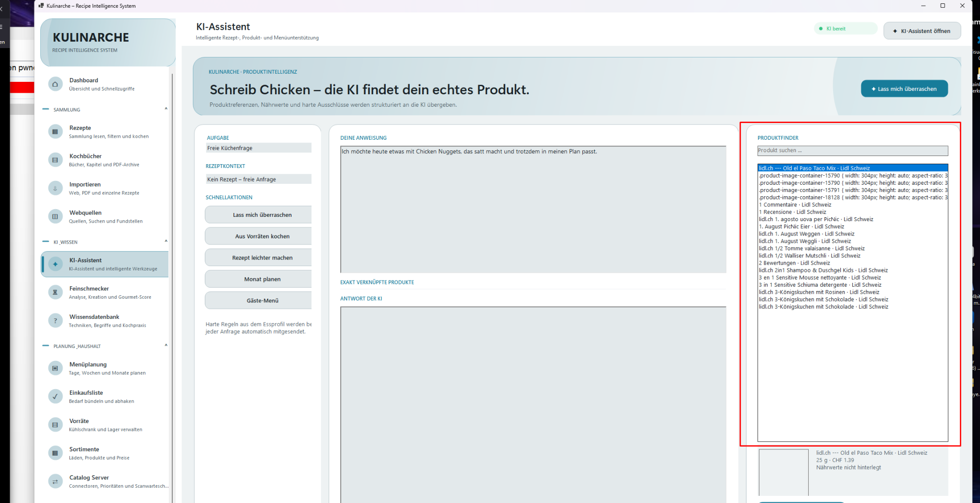
Task: Collapse the SAMMLUNG section
Action: [x=166, y=109]
